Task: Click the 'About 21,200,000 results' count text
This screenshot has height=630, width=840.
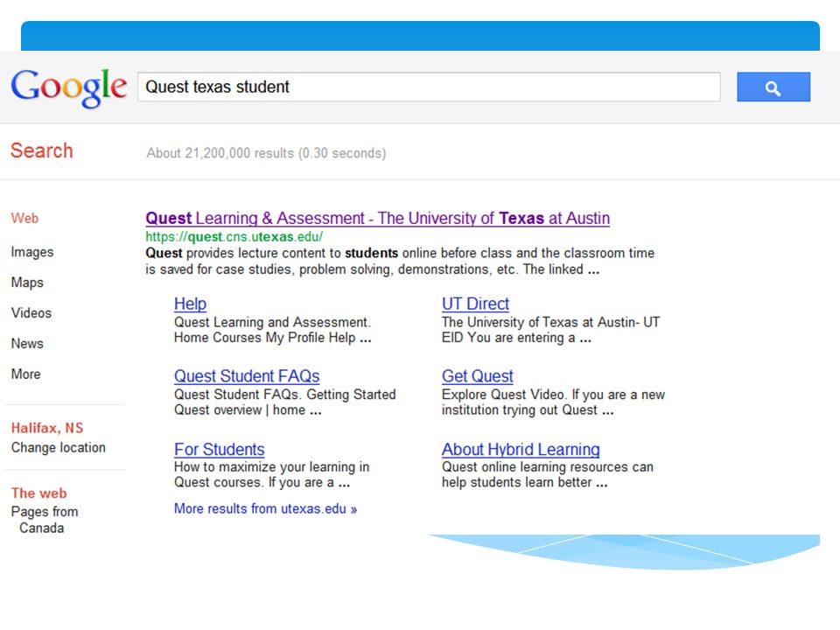Action: point(266,153)
